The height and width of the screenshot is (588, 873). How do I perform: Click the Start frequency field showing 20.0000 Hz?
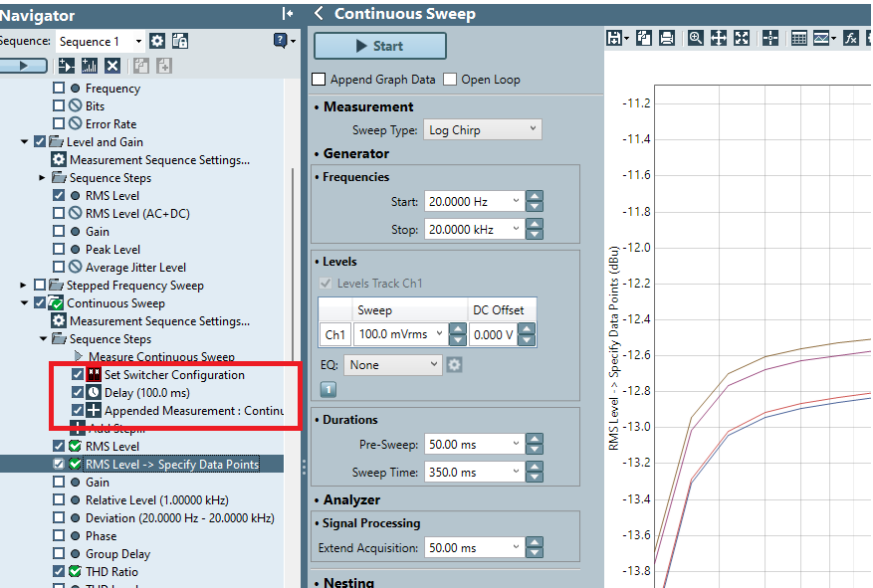(x=474, y=201)
